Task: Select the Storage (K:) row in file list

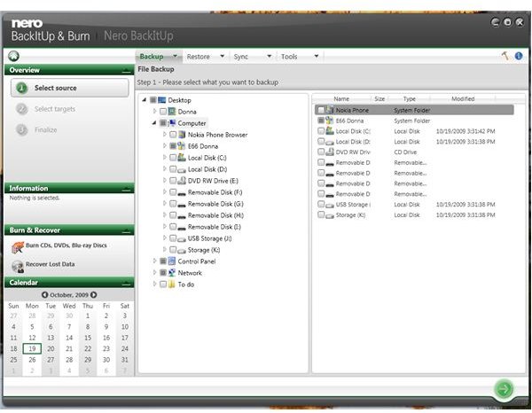Action: (414, 215)
